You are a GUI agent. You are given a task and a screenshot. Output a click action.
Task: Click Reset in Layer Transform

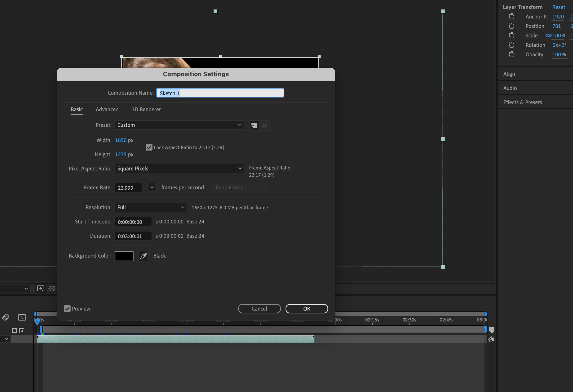click(x=559, y=7)
